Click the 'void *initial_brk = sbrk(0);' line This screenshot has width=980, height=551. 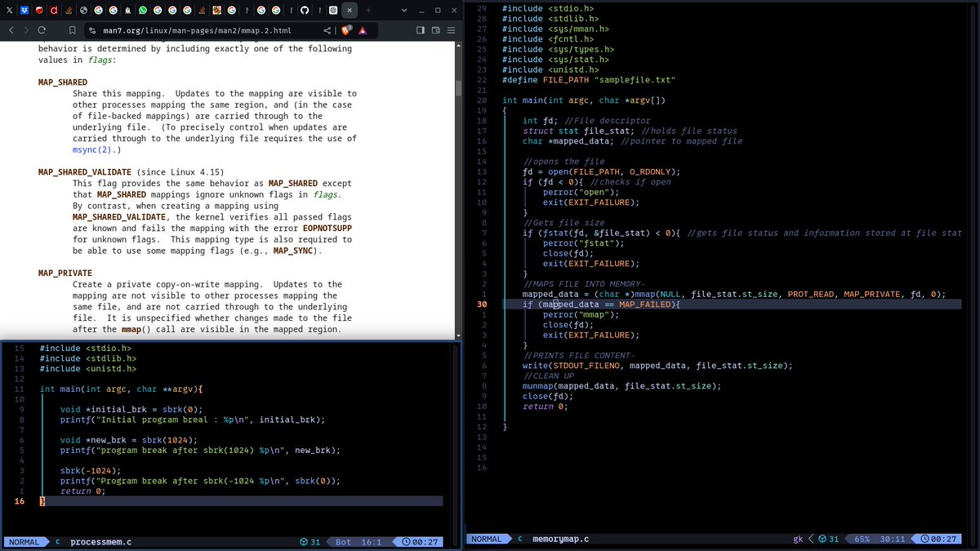[131, 409]
